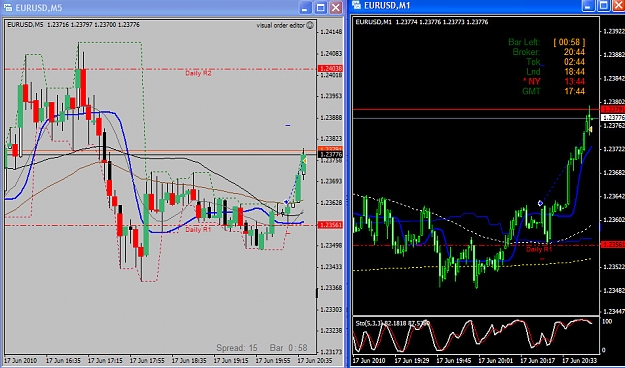Click Broker time value 20:44

[574, 52]
